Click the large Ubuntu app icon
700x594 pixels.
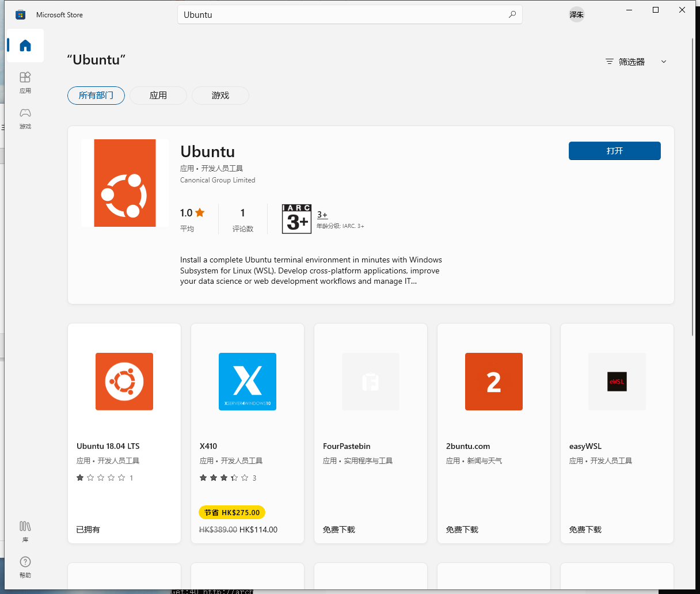125,183
